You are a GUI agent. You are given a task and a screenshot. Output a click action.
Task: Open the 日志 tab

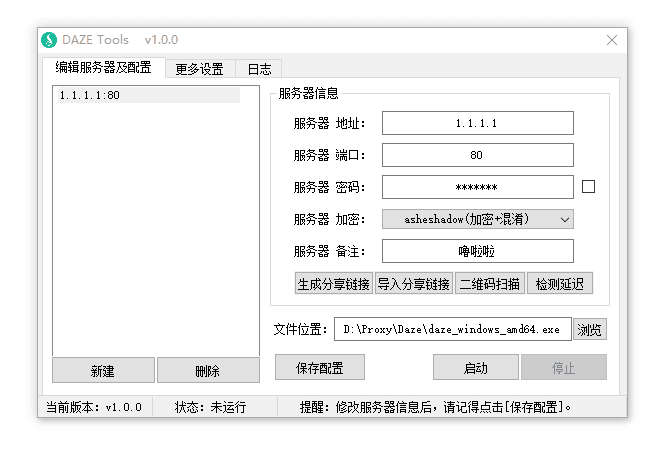click(259, 69)
